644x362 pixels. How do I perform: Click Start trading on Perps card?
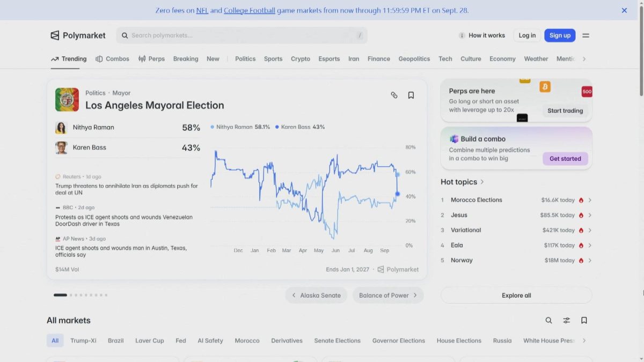pos(565,110)
